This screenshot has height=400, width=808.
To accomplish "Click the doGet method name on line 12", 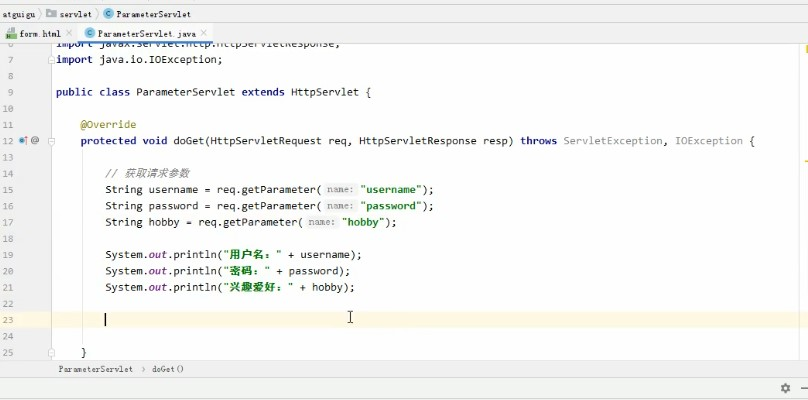I will click(x=189, y=141).
